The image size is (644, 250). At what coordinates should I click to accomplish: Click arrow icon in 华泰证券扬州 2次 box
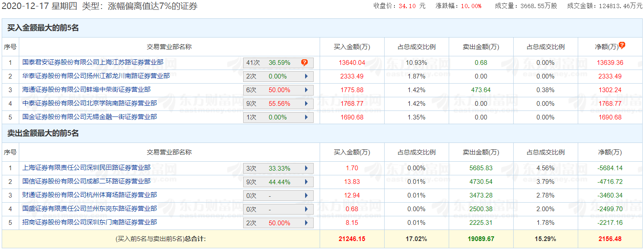306,76
